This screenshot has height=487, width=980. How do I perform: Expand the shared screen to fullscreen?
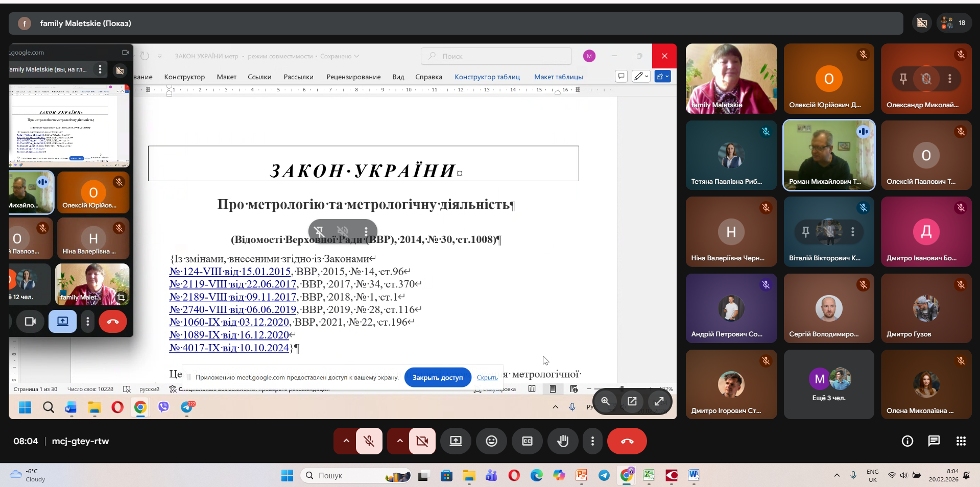[659, 401]
